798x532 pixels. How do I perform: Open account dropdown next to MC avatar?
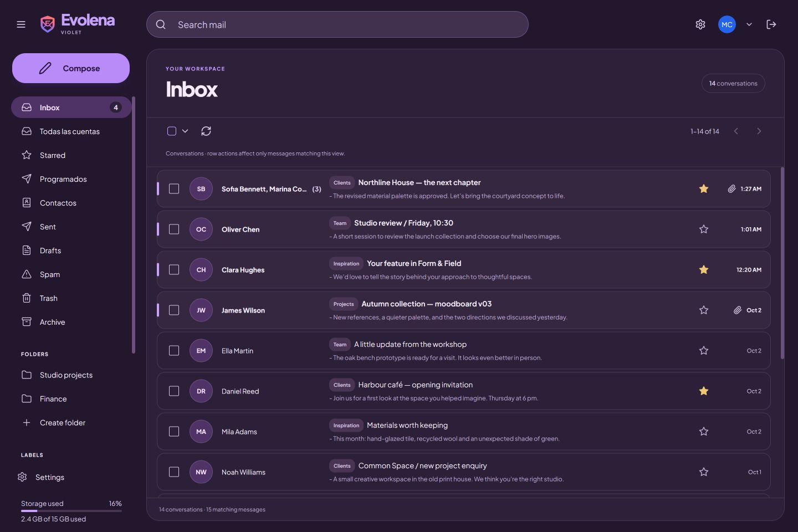click(749, 24)
